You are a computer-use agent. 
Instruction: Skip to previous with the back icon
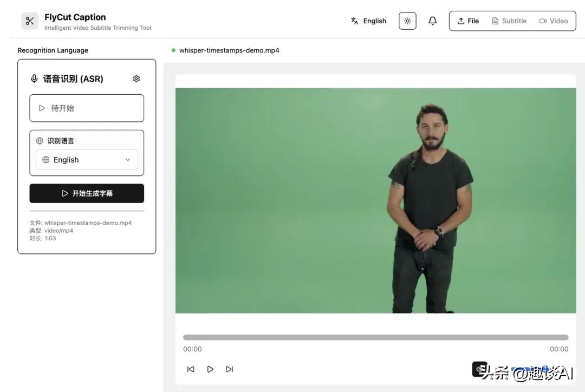coord(191,369)
